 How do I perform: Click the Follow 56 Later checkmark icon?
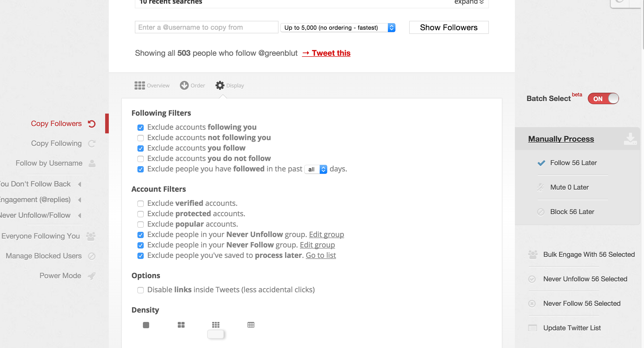[x=541, y=163]
